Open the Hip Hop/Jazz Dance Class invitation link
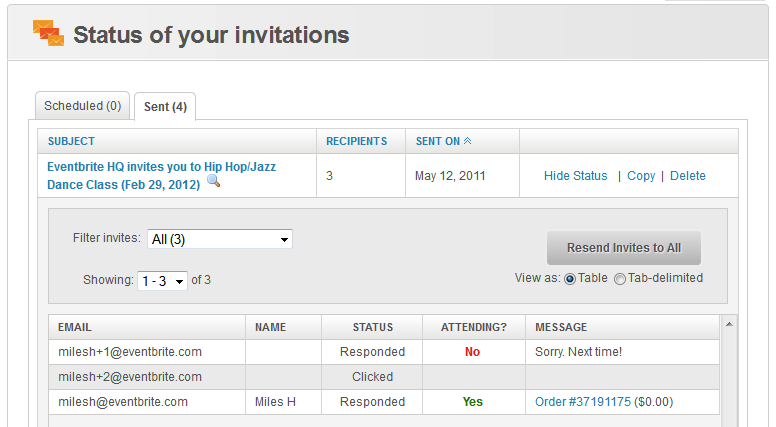The width and height of the screenshot is (776, 427). click(x=161, y=176)
